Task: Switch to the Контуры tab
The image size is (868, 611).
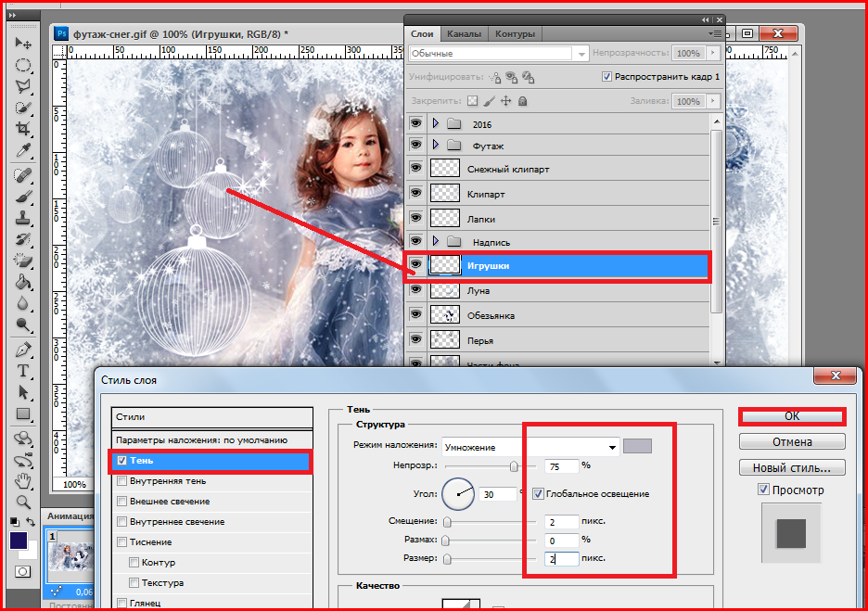Action: point(515,33)
